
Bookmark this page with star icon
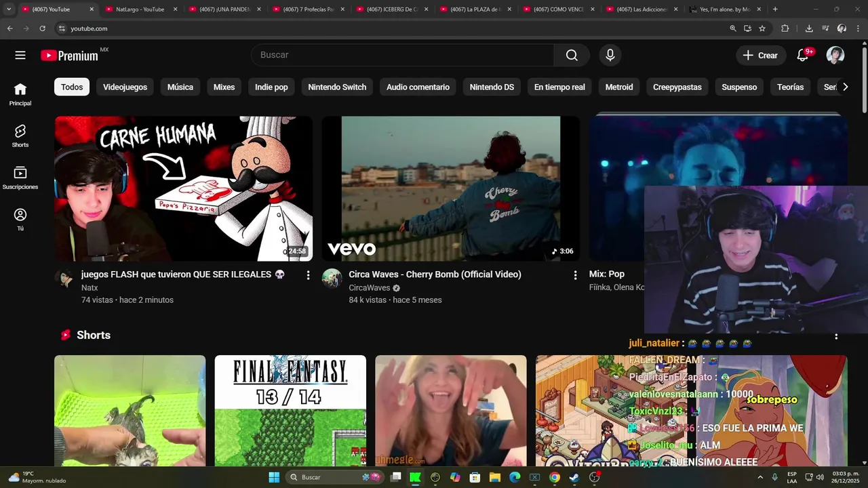pyautogui.click(x=762, y=28)
